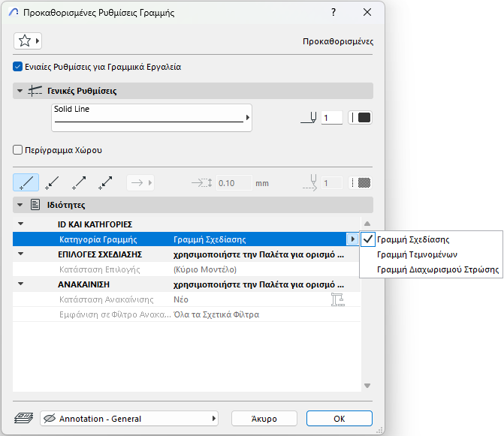
Task: Click the help question mark
Action: [333, 13]
